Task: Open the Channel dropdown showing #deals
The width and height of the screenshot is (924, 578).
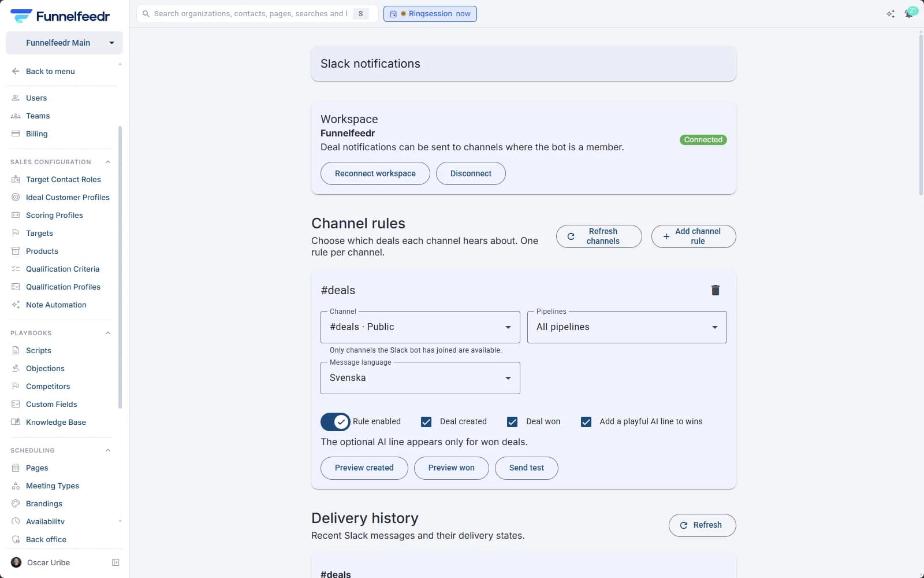Action: pyautogui.click(x=420, y=327)
